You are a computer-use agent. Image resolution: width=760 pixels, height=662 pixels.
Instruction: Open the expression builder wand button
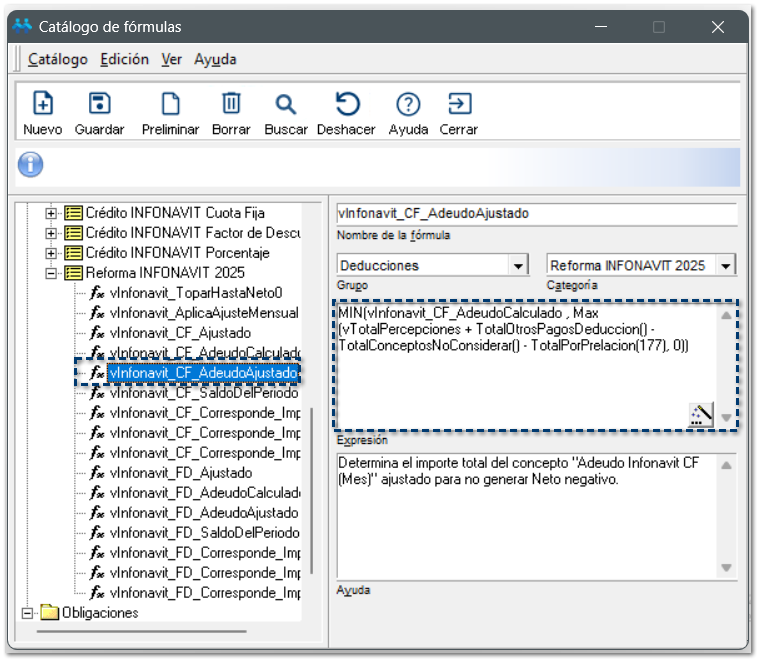[x=701, y=414]
